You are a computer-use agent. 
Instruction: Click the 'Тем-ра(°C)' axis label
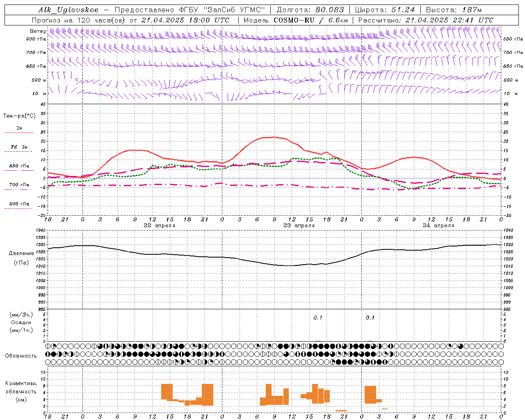point(19,116)
